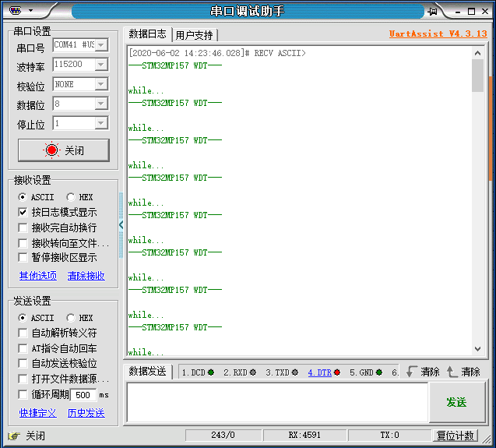Open the app logo menu in title bar
The width and height of the screenshot is (496, 448).
(x=16, y=11)
